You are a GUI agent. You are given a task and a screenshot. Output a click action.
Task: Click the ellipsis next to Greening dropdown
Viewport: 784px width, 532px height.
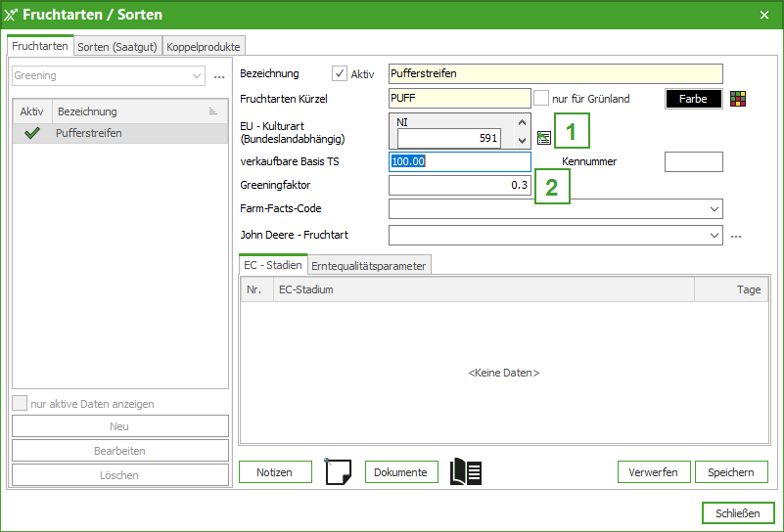point(219,76)
